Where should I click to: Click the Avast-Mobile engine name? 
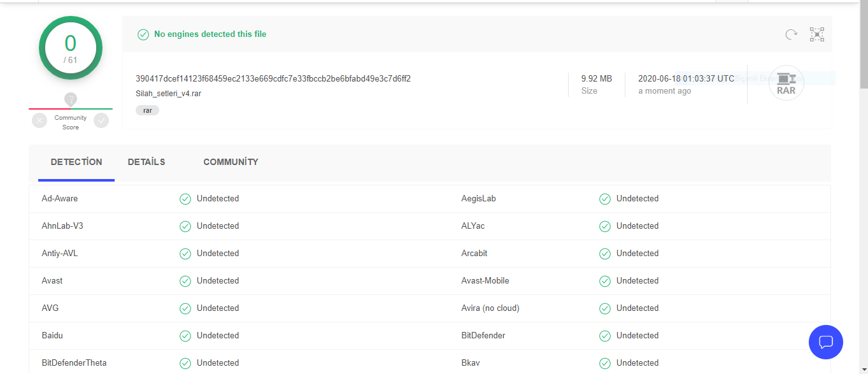click(485, 281)
